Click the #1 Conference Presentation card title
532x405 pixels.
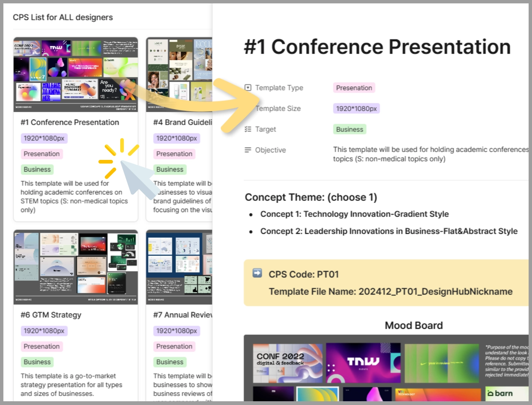tap(70, 122)
